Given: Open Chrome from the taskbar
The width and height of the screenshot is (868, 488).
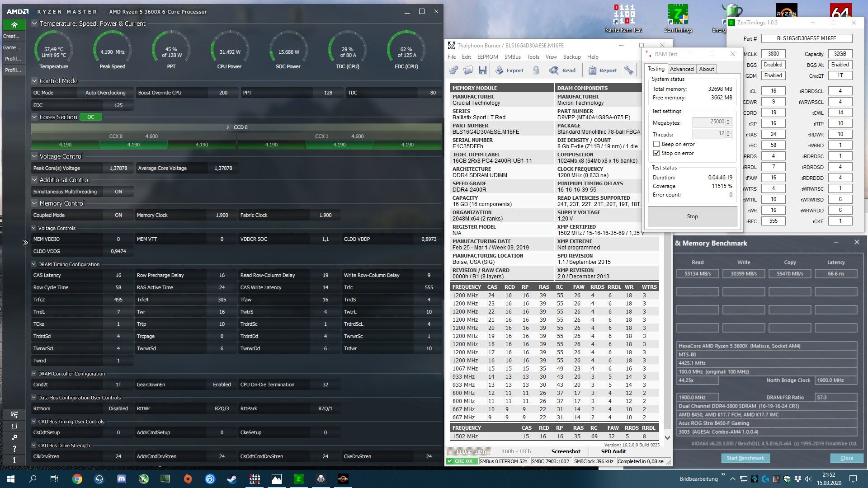Looking at the screenshot, I should pyautogui.click(x=77, y=479).
